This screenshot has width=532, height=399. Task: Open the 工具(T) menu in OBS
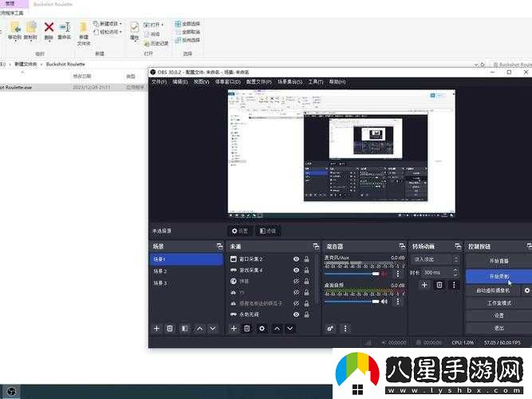(316, 82)
